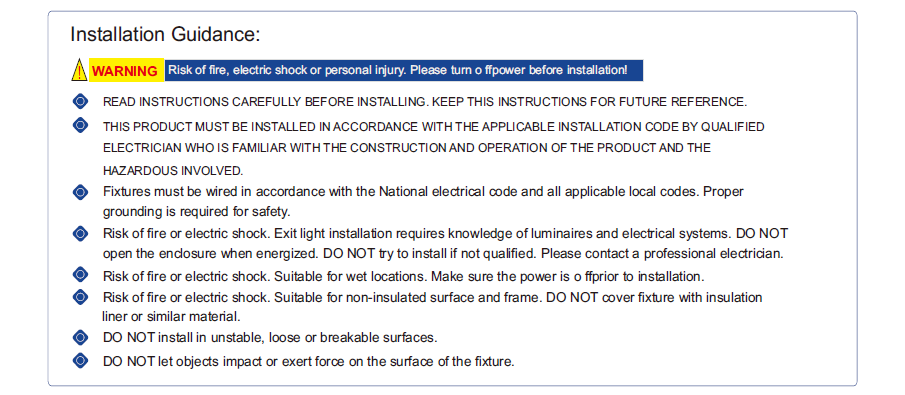
Task: Click bullet icon beside DO NOT install in unstable
Action: pyautogui.click(x=81, y=337)
